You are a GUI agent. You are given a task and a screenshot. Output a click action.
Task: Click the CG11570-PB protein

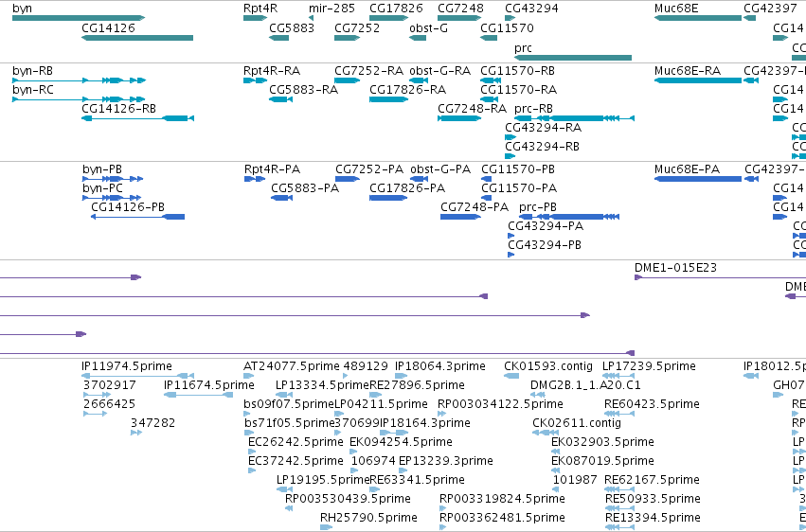click(487, 179)
